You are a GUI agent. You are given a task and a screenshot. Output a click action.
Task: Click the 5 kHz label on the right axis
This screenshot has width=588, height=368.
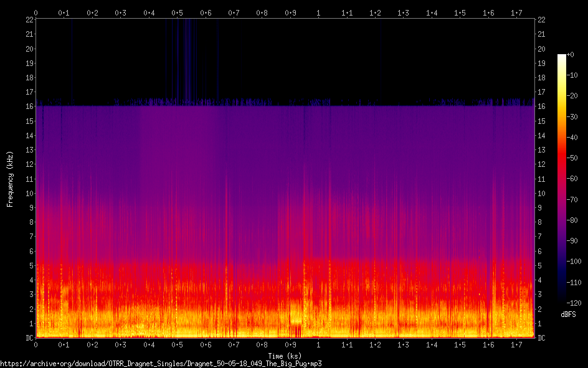[539, 266]
